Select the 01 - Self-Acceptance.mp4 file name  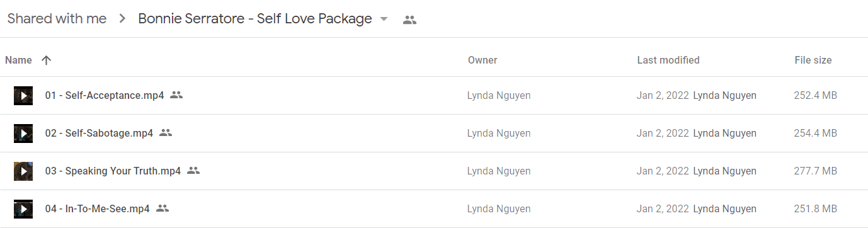105,96
